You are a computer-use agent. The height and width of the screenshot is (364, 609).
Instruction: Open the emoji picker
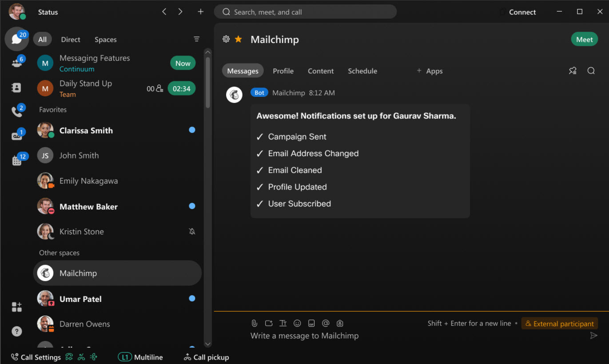[297, 323]
